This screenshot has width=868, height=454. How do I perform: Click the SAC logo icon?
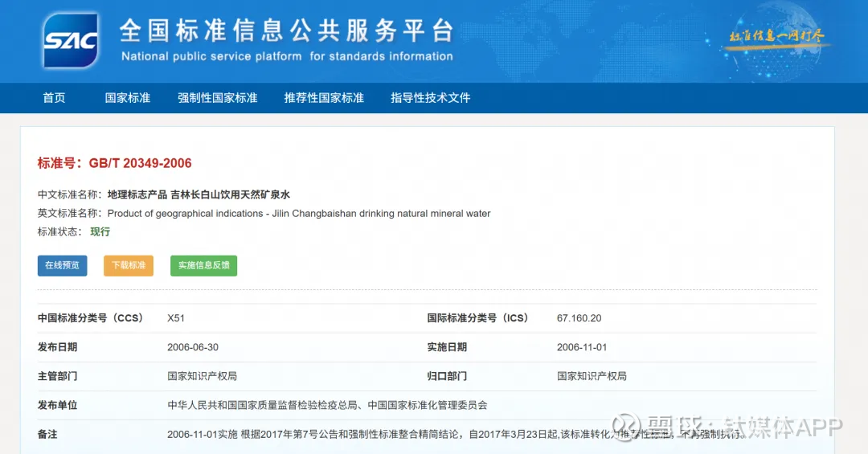71,41
